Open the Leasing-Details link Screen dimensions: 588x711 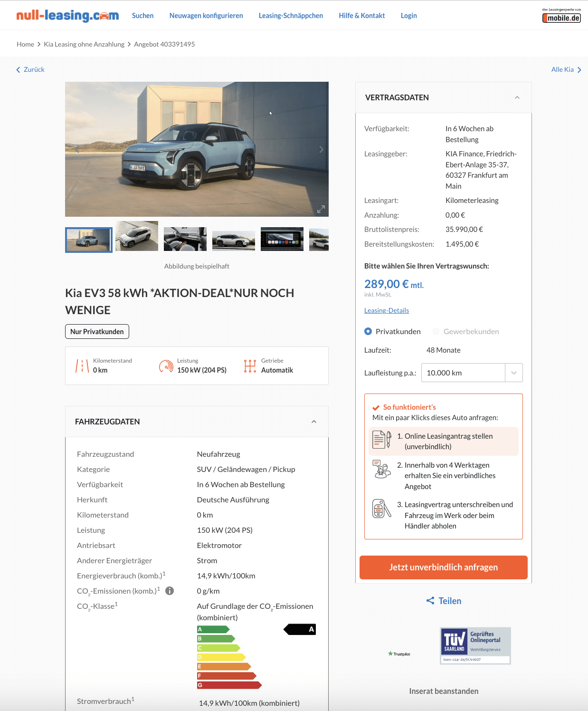tap(387, 310)
